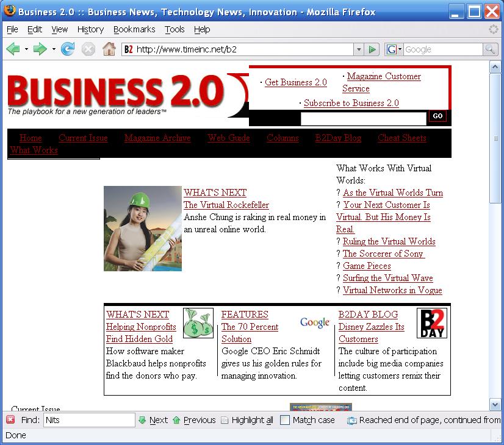504x445 pixels.
Task: Open the File menu
Action: click(x=12, y=29)
